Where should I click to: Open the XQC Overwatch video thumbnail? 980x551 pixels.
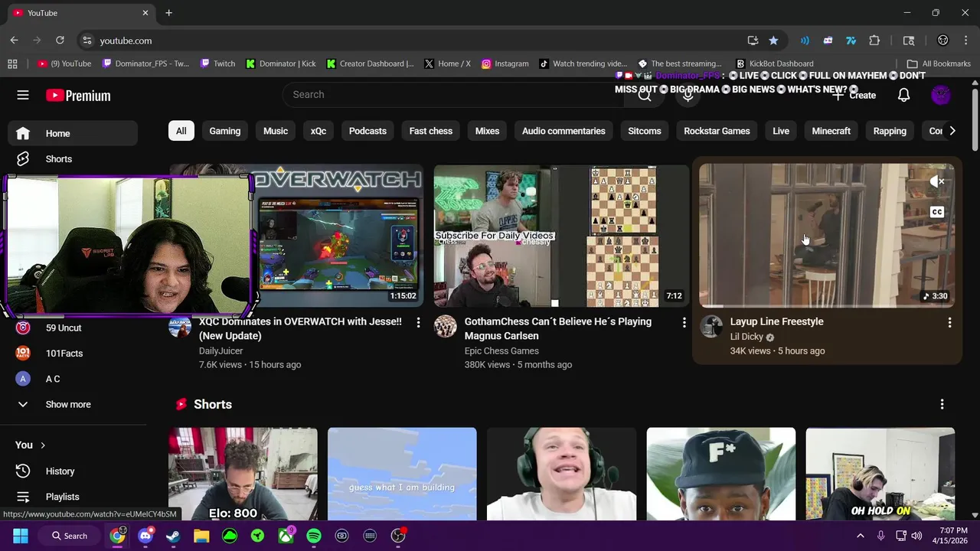pos(337,235)
